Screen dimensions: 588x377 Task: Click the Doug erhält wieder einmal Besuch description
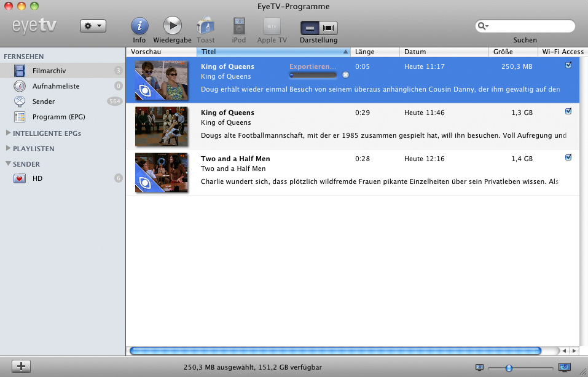pyautogui.click(x=380, y=89)
